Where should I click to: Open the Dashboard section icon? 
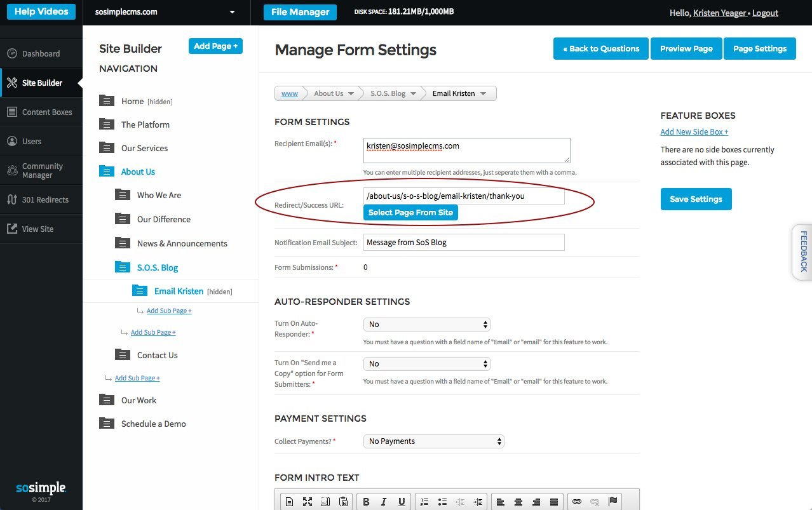click(x=11, y=54)
